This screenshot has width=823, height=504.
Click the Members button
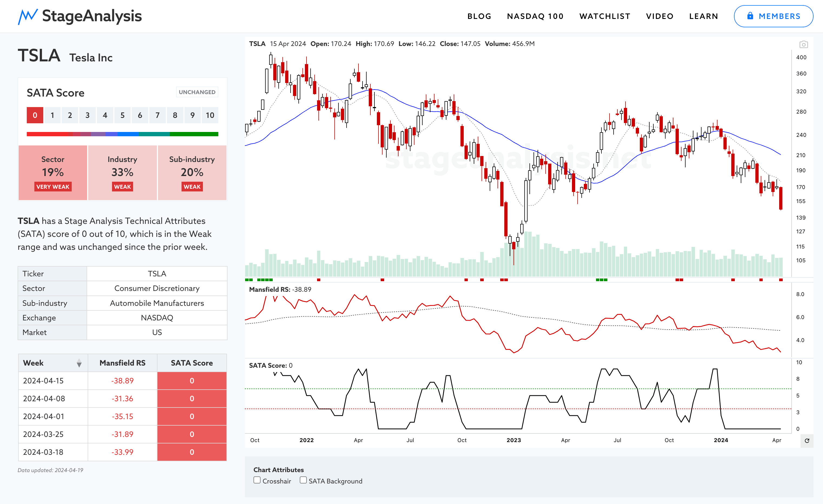pyautogui.click(x=773, y=16)
